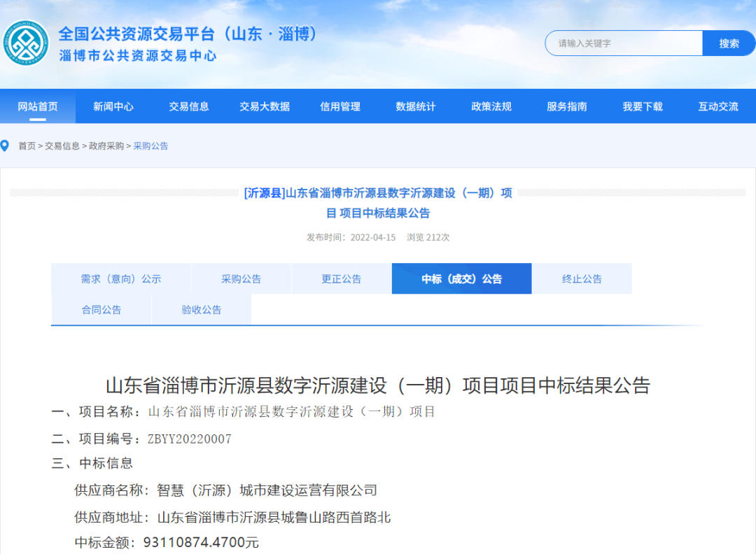Open 我要下载 navigation item
The image size is (756, 554).
[643, 106]
